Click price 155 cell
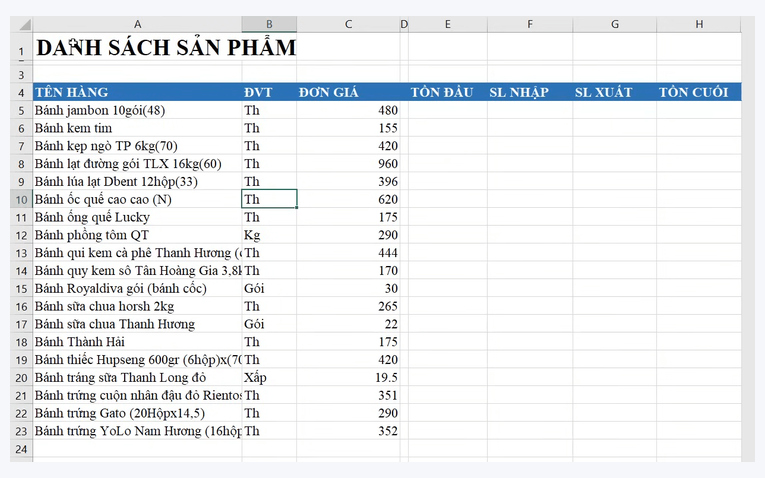This screenshot has width=765, height=478. pyautogui.click(x=348, y=128)
